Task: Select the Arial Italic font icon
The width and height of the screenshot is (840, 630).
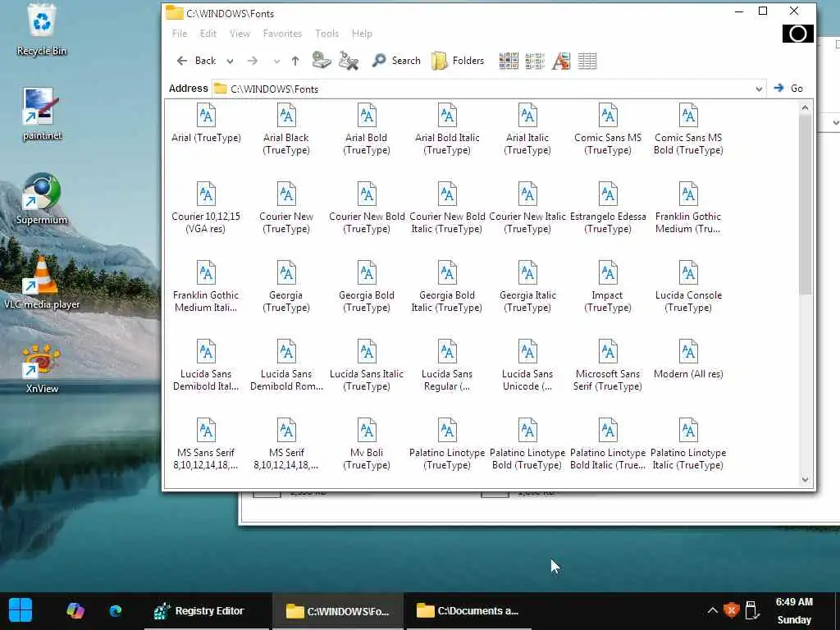Action: click(x=527, y=115)
